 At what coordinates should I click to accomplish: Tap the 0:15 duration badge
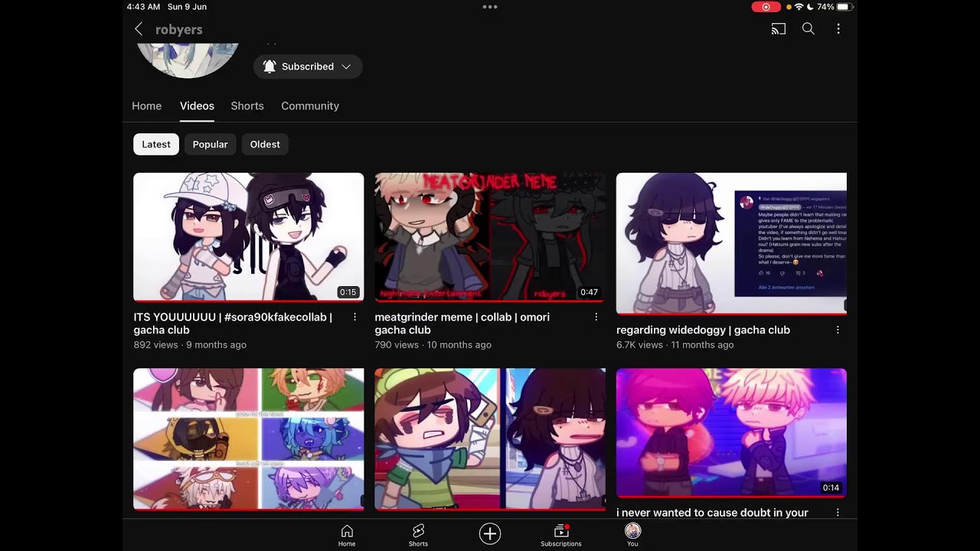click(x=348, y=292)
